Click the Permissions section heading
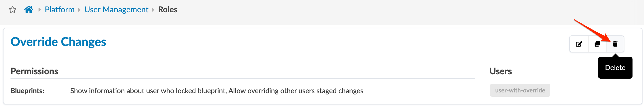The height and width of the screenshot is (106, 644). tap(34, 71)
